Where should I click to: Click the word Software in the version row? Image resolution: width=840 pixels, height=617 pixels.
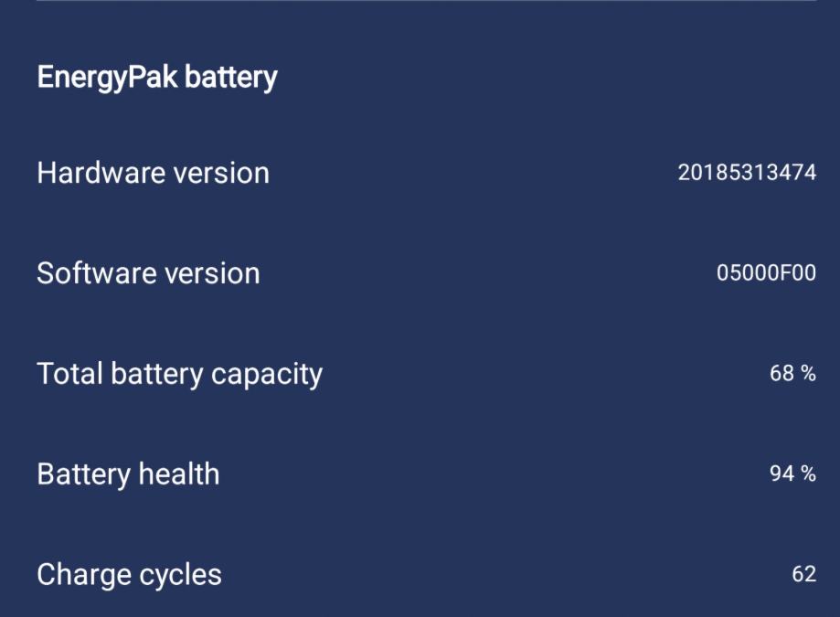[x=91, y=273]
